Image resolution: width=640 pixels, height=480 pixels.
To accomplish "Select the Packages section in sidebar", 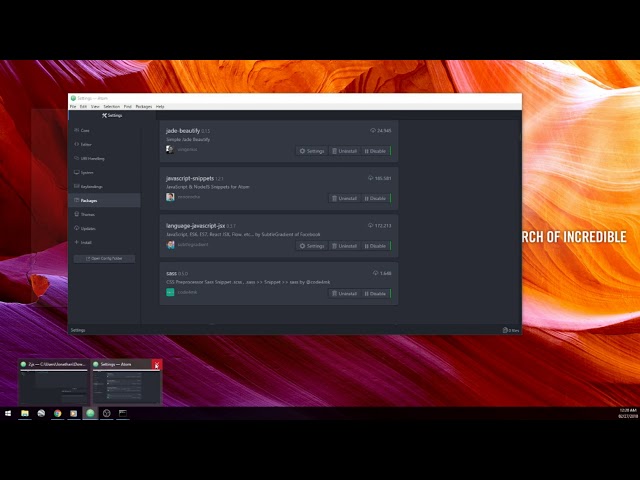I will 104,200.
